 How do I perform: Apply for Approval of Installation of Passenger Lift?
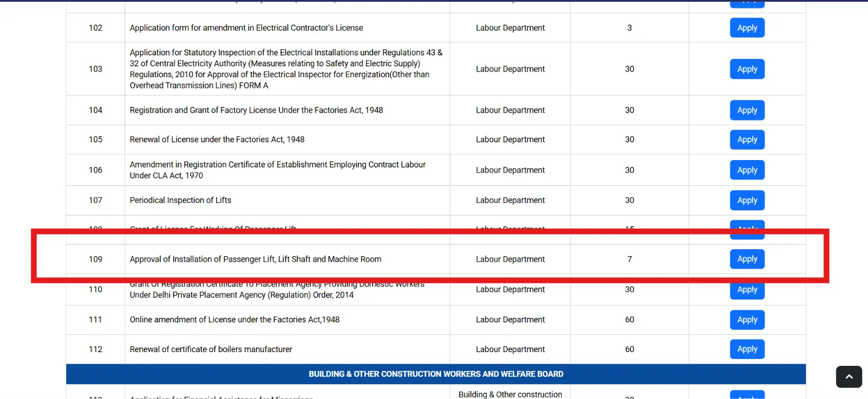(747, 259)
